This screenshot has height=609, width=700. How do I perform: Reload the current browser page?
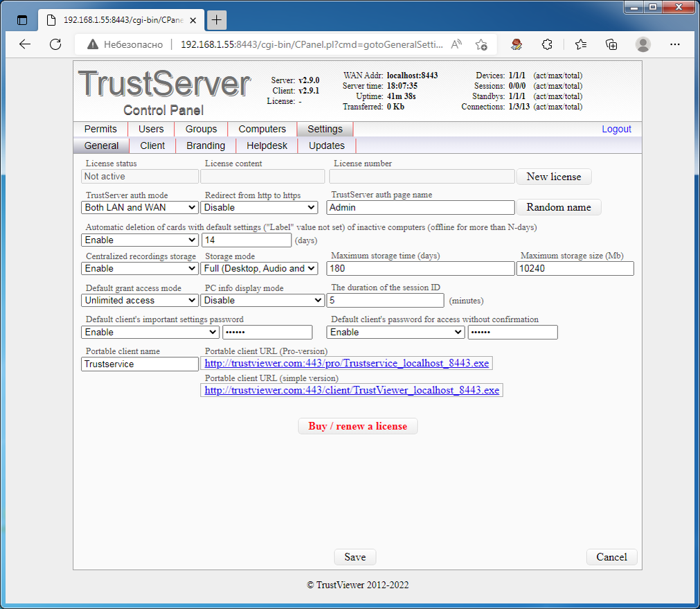(55, 44)
